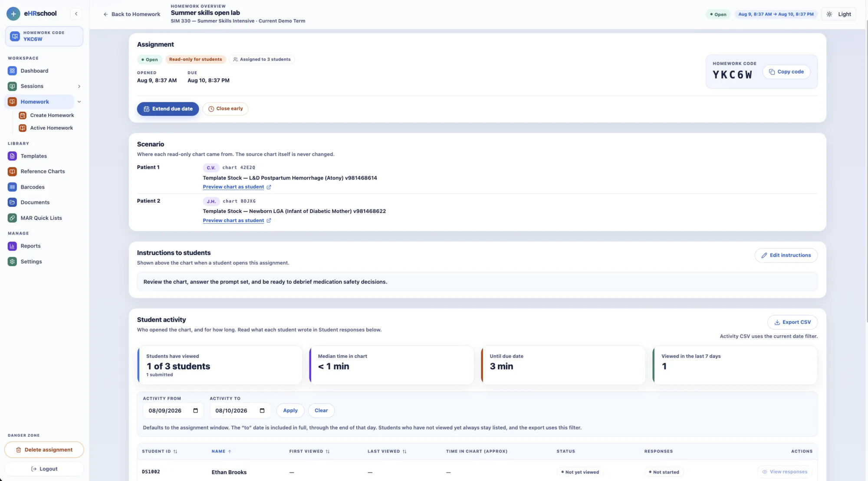Click the Export CSV button

[792, 322]
